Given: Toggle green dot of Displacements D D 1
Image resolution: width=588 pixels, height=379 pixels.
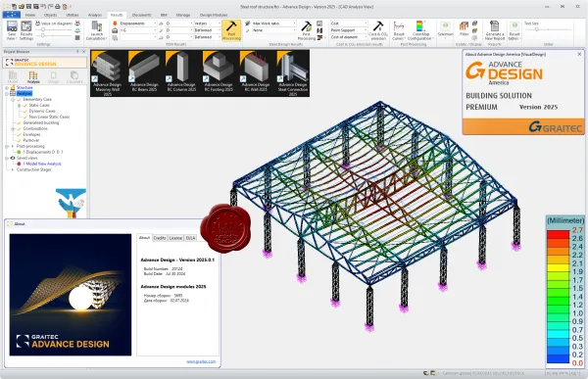Looking at the screenshot, I should tap(20, 152).
